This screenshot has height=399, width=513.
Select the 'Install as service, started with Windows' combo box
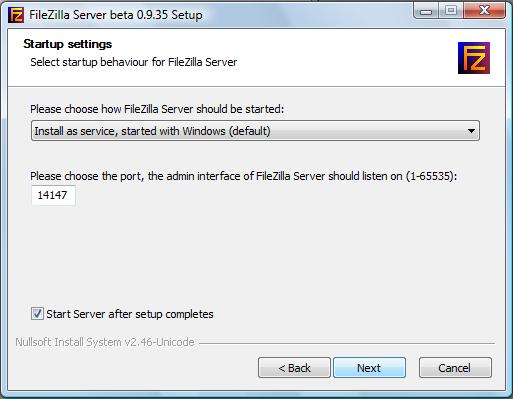tap(255, 131)
